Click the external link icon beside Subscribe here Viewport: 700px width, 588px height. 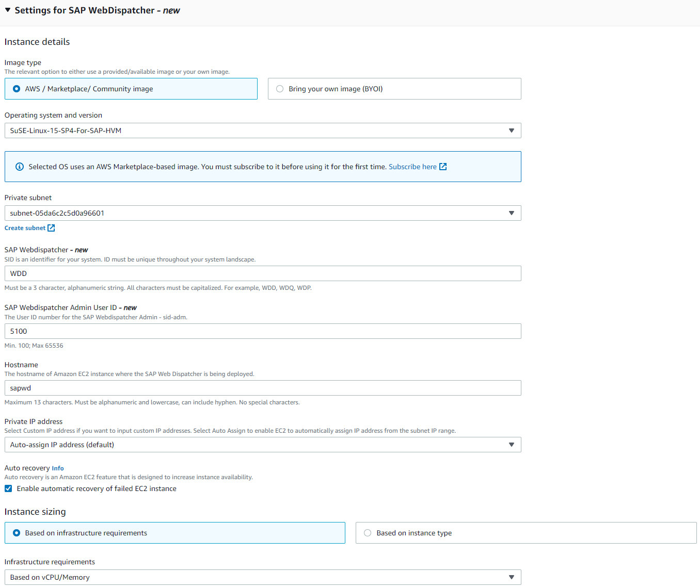pyautogui.click(x=443, y=167)
